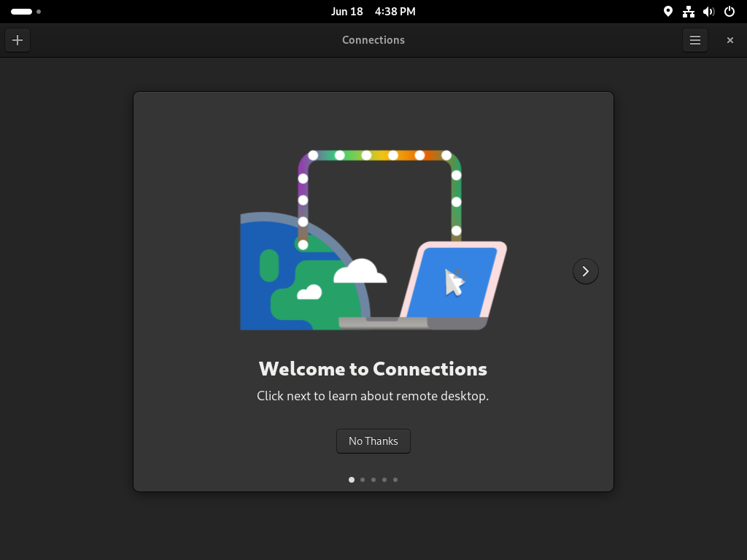Select the first carousel page dot
The height and width of the screenshot is (560, 747).
pos(352,480)
